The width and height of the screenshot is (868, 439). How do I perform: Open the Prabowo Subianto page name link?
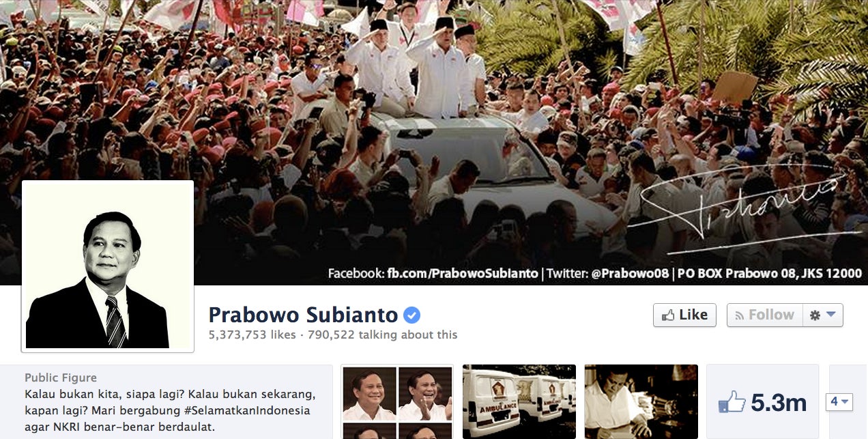pos(303,315)
